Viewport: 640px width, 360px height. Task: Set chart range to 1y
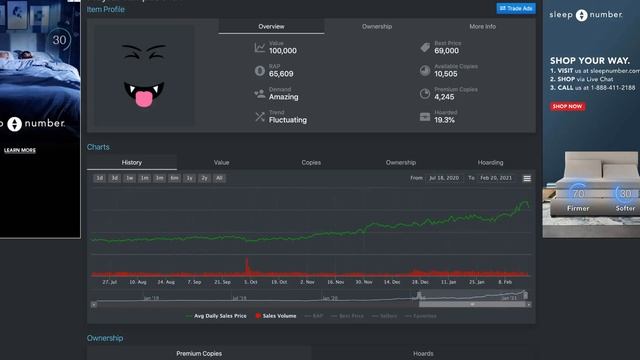(x=189, y=178)
